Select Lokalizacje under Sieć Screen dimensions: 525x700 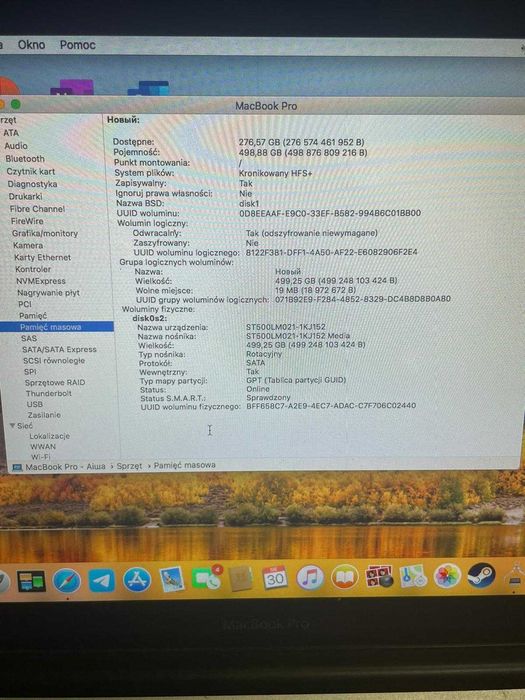(x=50, y=436)
